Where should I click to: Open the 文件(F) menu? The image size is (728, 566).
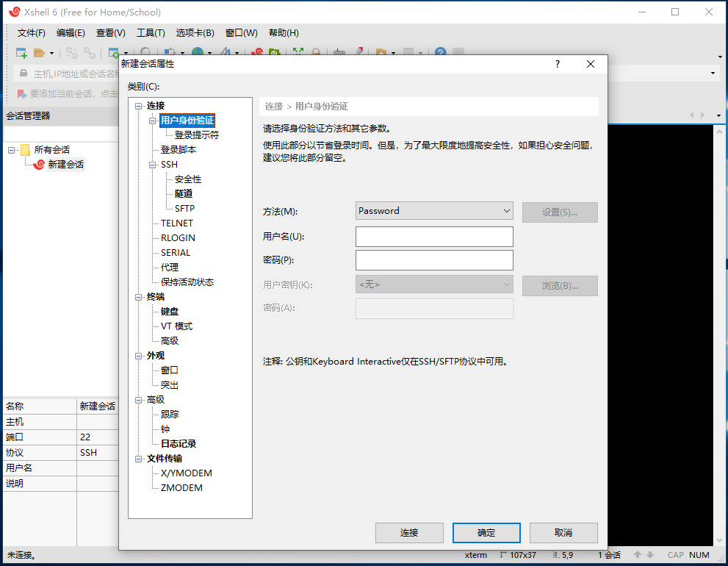31,33
